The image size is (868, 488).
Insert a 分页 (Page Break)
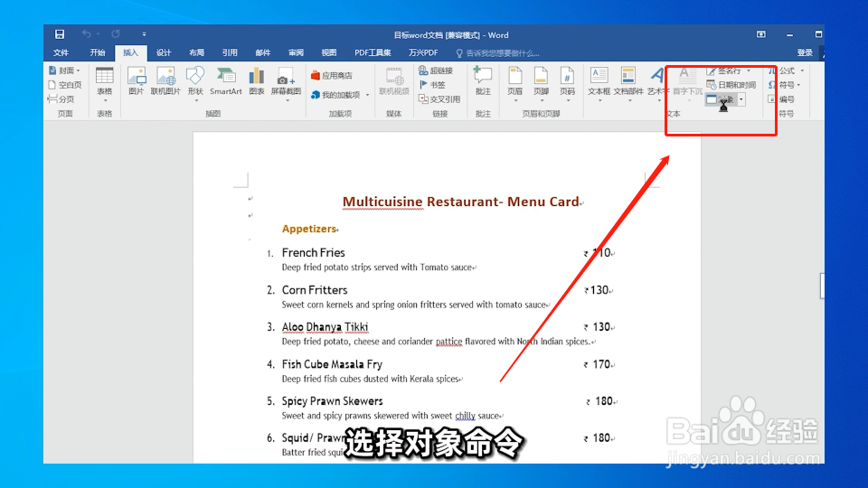click(61, 99)
